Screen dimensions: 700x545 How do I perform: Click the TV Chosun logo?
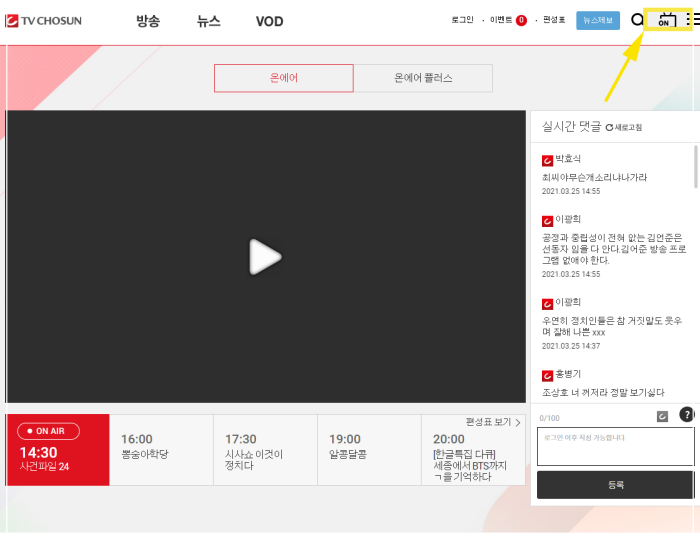coord(43,21)
